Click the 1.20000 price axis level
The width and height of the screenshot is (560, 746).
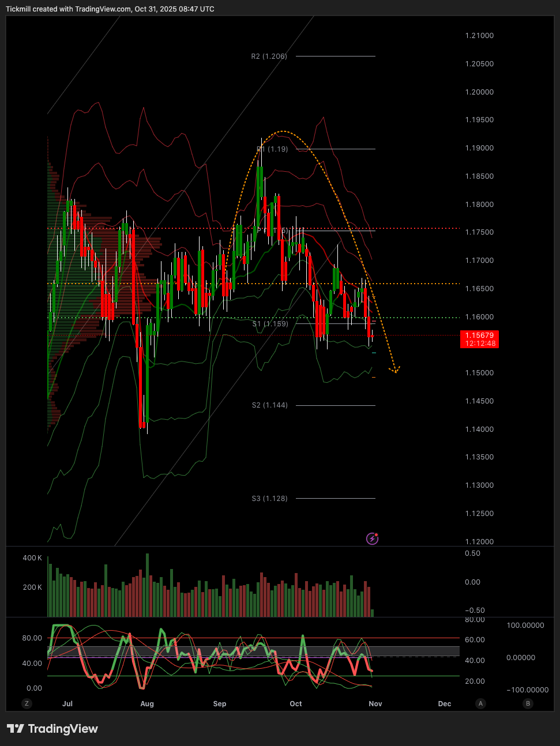(x=479, y=92)
